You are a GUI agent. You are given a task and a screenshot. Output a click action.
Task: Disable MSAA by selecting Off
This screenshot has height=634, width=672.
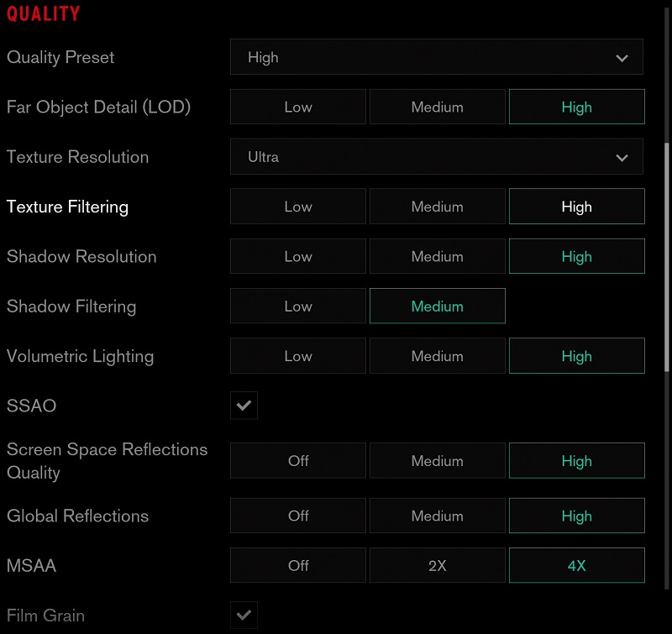coord(297,565)
